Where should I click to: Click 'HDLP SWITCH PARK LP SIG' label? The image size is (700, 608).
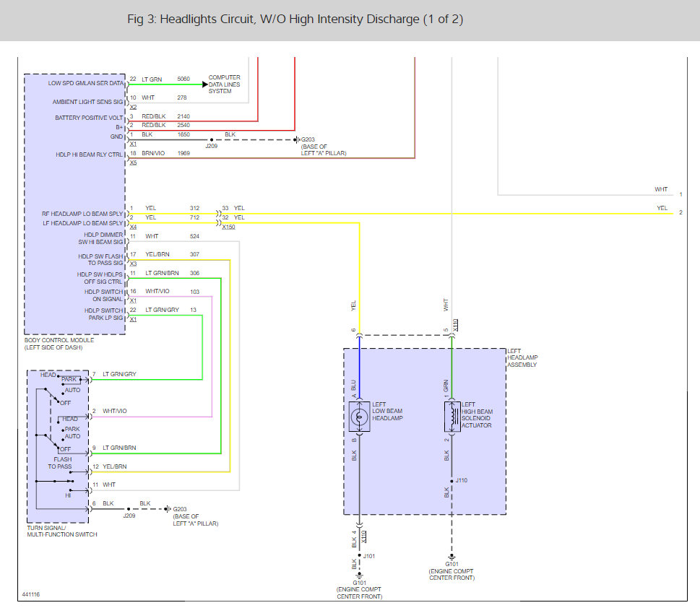(103, 314)
